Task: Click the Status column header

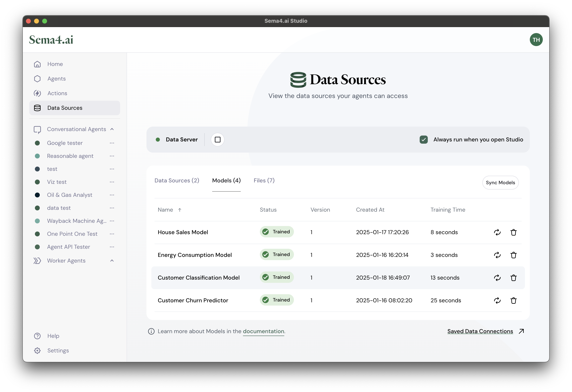Action: [x=268, y=210]
